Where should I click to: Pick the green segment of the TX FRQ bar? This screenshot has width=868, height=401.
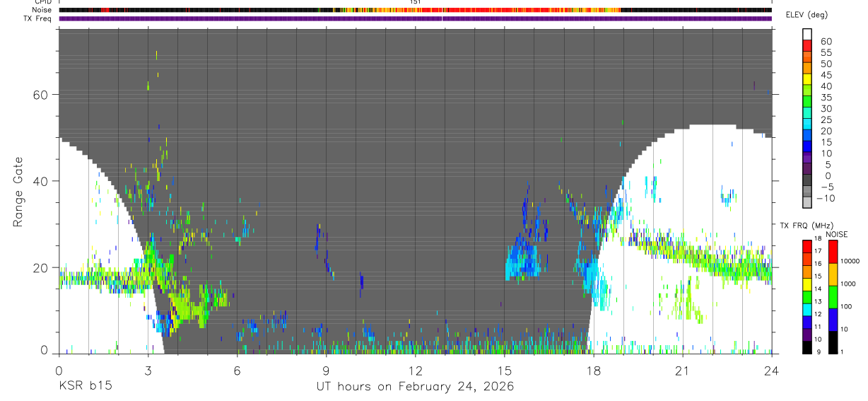click(806, 297)
